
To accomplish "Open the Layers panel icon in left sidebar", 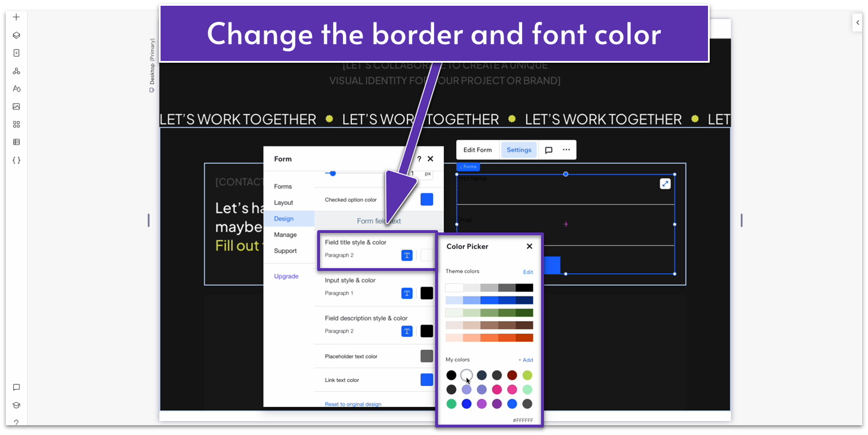I will (x=16, y=35).
